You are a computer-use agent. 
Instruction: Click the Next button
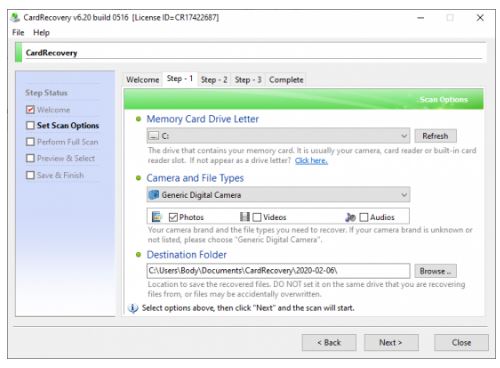click(391, 343)
